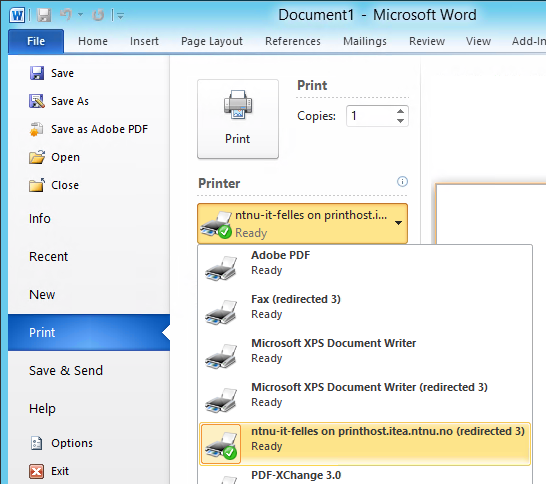Open Save & Send page
Screen dimensions: 546x484
coord(89,370)
